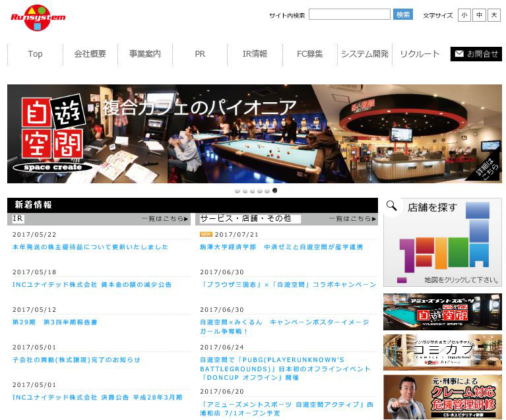Click the site search input field
The height and width of the screenshot is (420, 506).
[x=349, y=15]
